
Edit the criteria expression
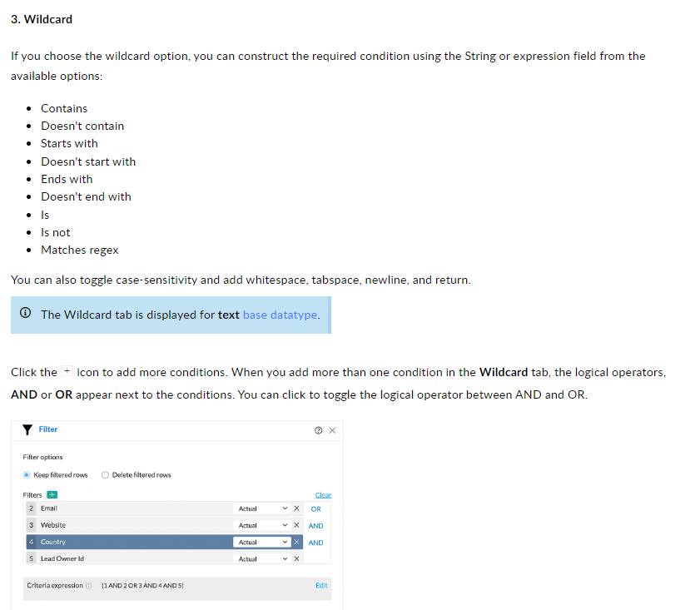click(321, 586)
